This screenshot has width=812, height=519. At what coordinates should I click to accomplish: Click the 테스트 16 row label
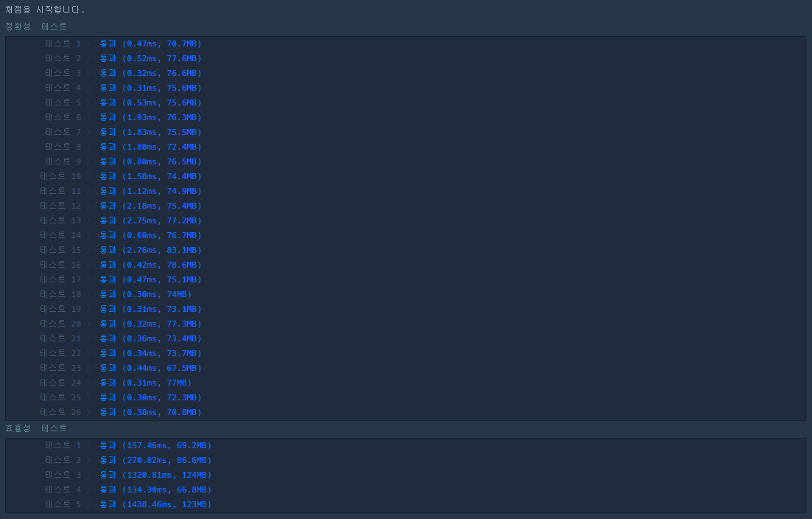pyautogui.click(x=60, y=265)
